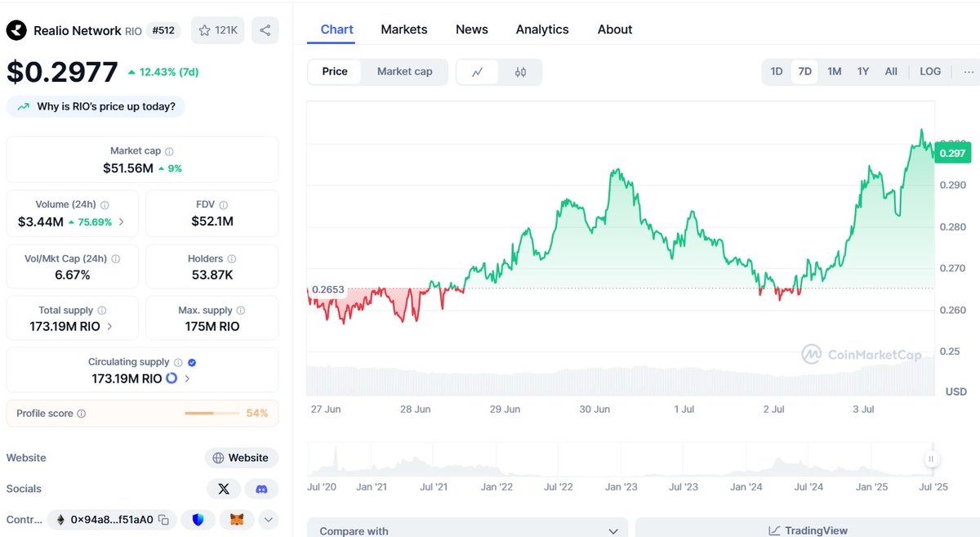This screenshot has width=980, height=537.
Task: Click Holders info icon
Action: click(231, 258)
